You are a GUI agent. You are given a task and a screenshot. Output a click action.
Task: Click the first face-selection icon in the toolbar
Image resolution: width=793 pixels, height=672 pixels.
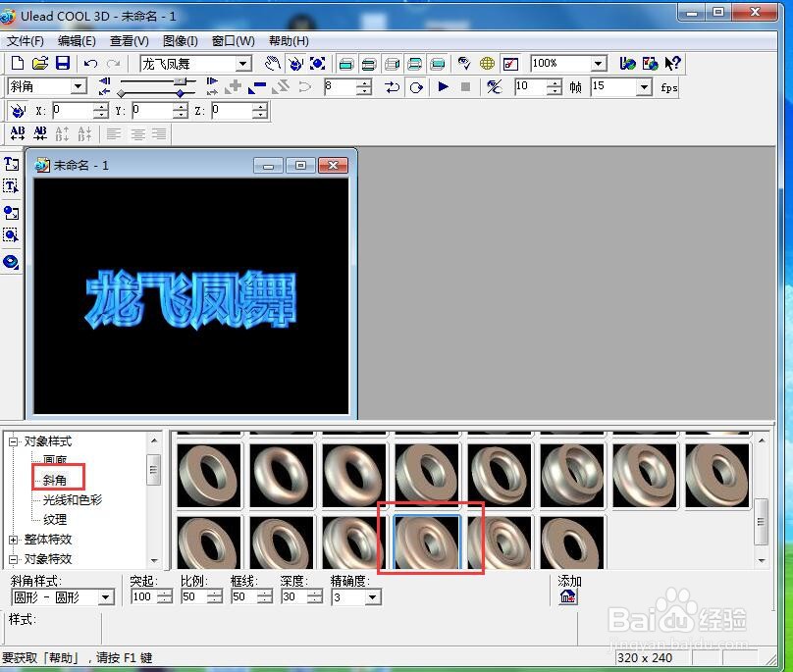(345, 64)
